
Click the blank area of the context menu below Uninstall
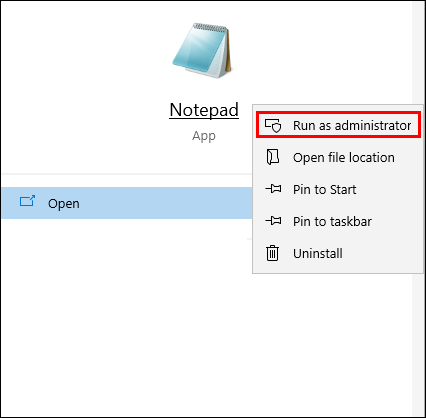338,271
